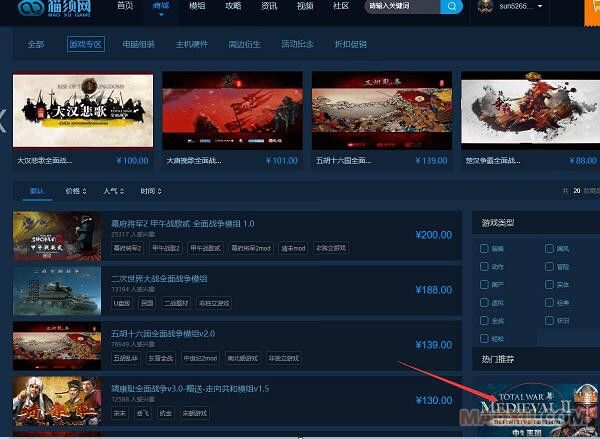
Task: Expand the 人气 sort dropdown
Action: click(x=113, y=191)
